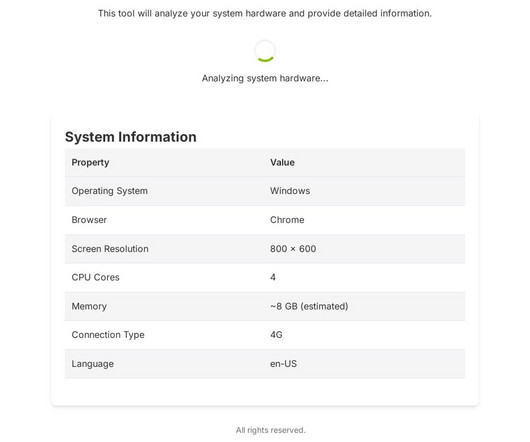This screenshot has width=530, height=442.
Task: Click the 'All rights reserved.' footer text
Action: tap(270, 430)
